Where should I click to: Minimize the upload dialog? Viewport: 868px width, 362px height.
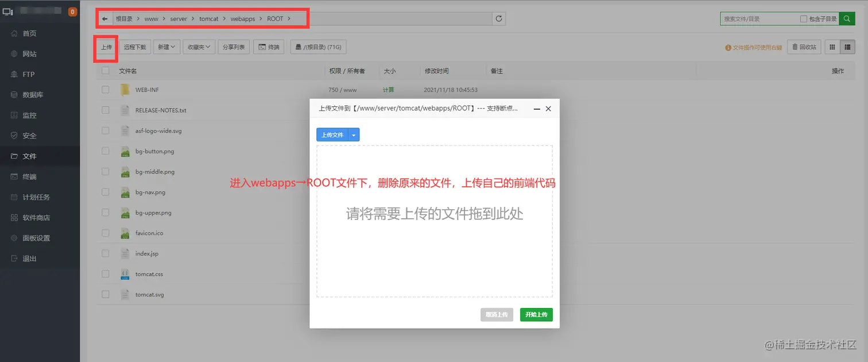[x=536, y=109]
